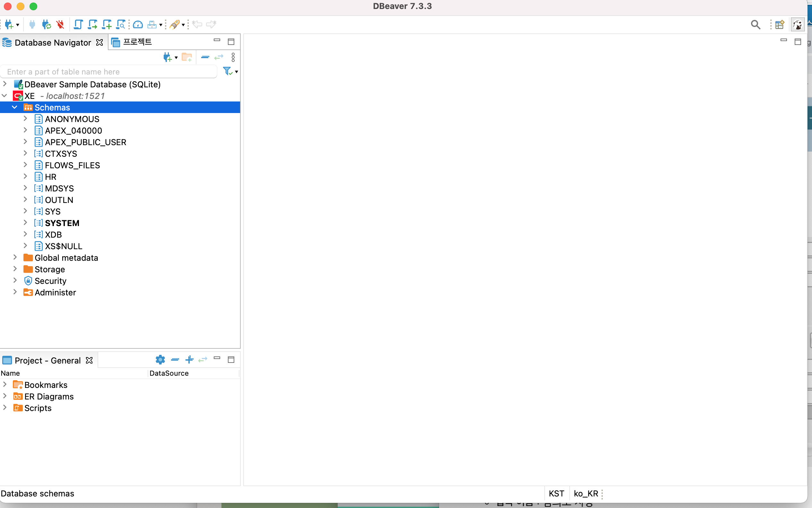Toggle Link with Editor arrows in Project panel
This screenshot has height=508, width=812.
(203, 360)
